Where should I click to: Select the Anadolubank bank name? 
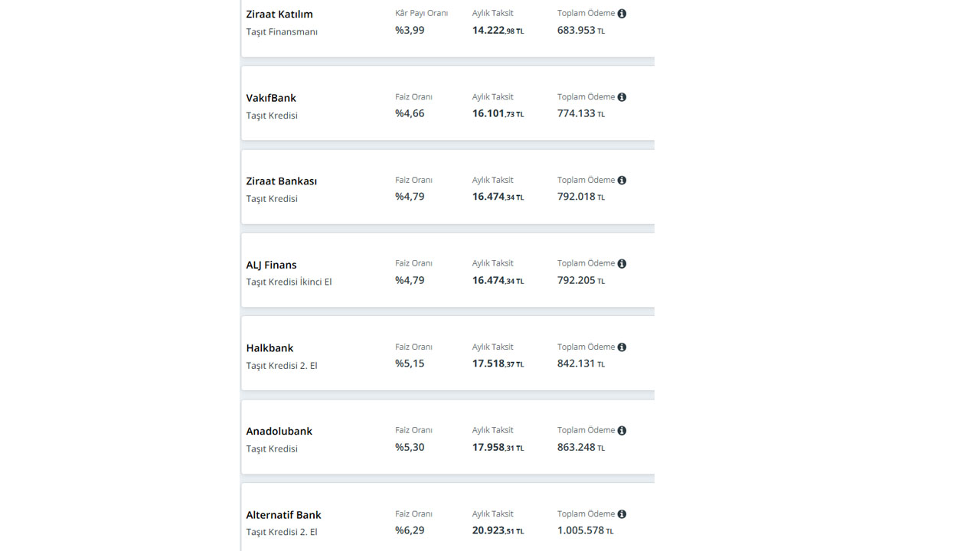(x=279, y=432)
